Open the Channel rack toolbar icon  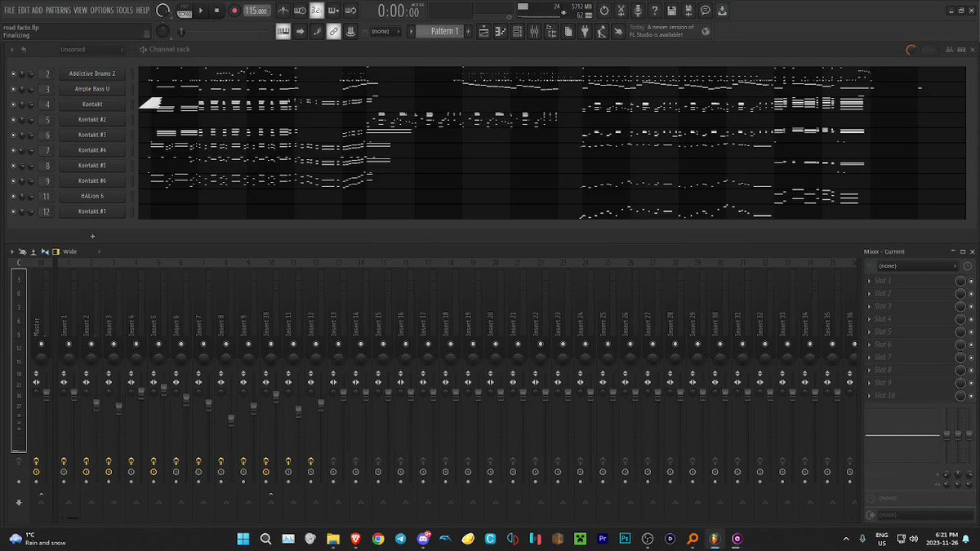pos(517,31)
